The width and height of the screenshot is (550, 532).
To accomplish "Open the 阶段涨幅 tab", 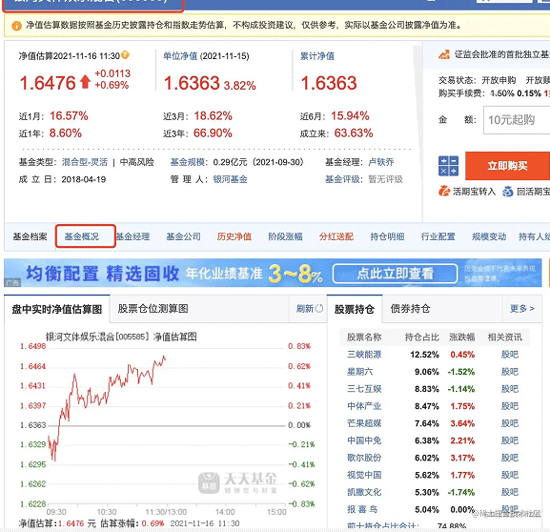I will (x=285, y=237).
